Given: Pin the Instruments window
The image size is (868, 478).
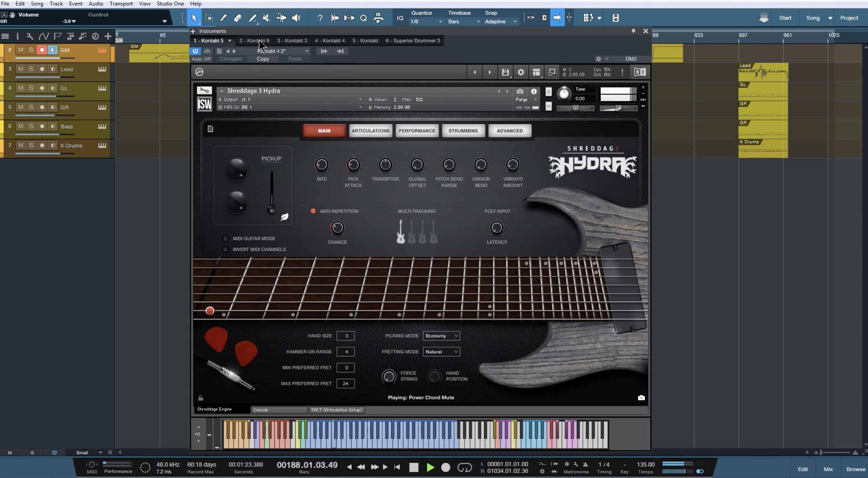Looking at the screenshot, I should tap(633, 31).
